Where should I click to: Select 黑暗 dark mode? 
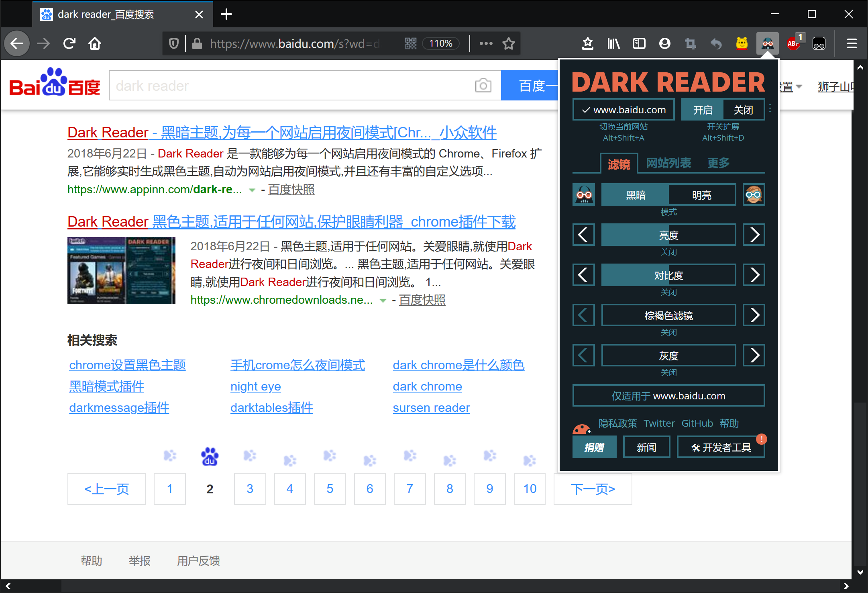pyautogui.click(x=635, y=195)
